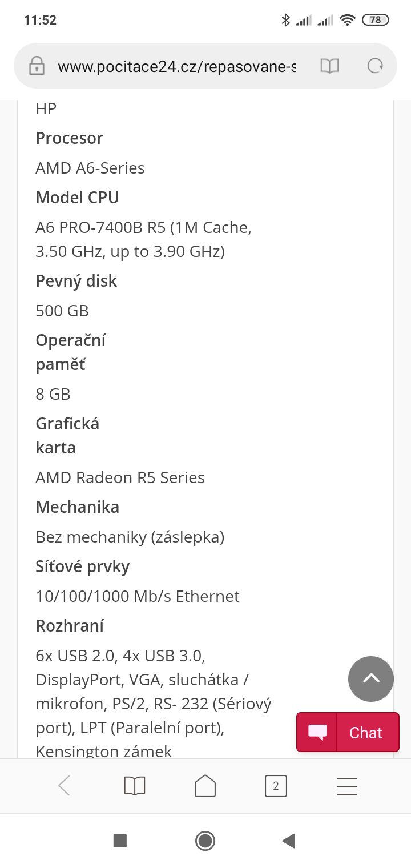Open the red Chat button
The height and width of the screenshot is (868, 411).
point(348,733)
